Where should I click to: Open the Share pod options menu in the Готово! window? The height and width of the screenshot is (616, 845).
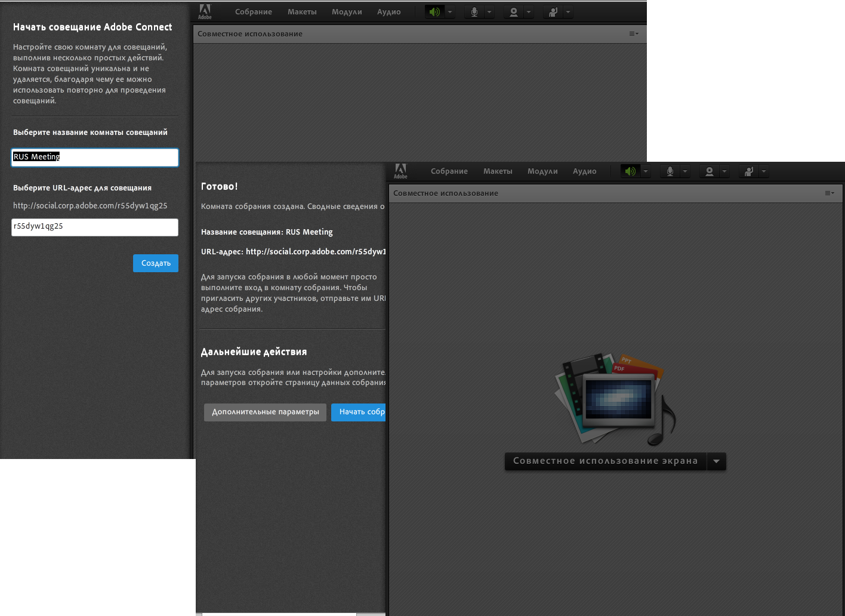point(829,193)
